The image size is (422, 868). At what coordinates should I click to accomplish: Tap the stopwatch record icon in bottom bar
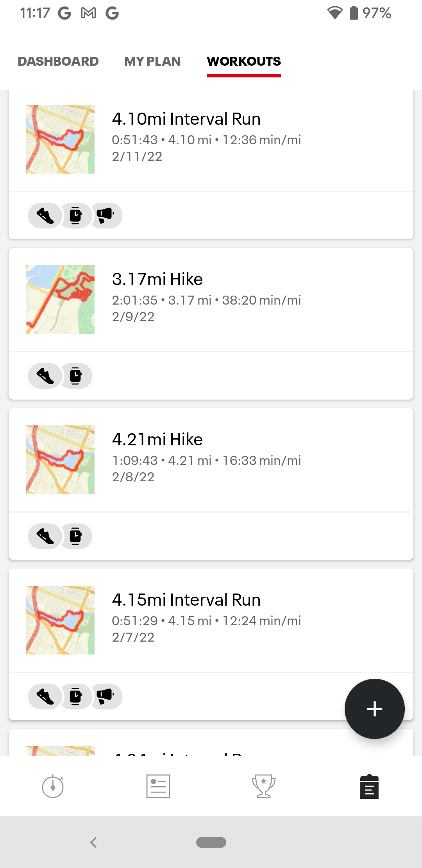(53, 786)
